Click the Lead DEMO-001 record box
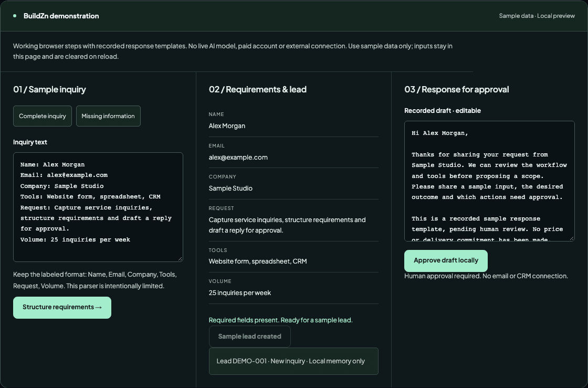 293,361
